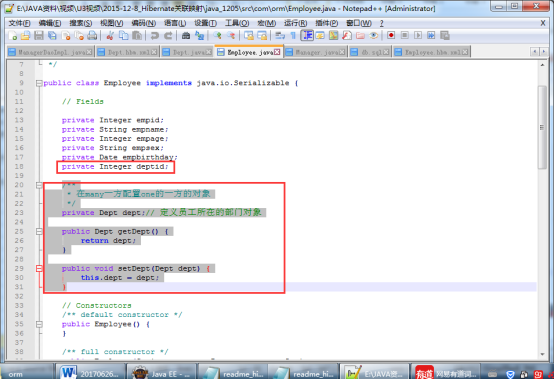Start macro recording with the red dot
The height and width of the screenshot is (380, 554).
(x=391, y=35)
